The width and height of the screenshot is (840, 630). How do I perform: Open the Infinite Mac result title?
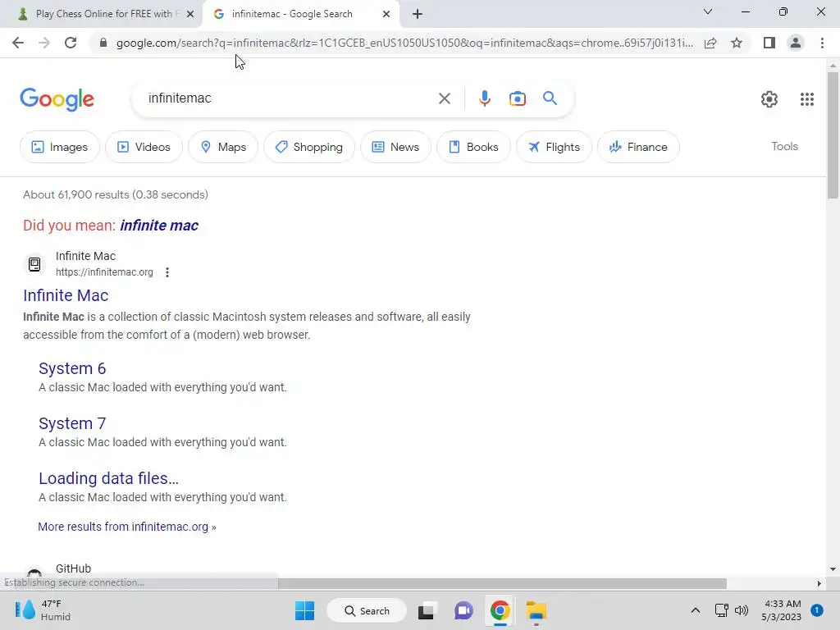pos(66,295)
